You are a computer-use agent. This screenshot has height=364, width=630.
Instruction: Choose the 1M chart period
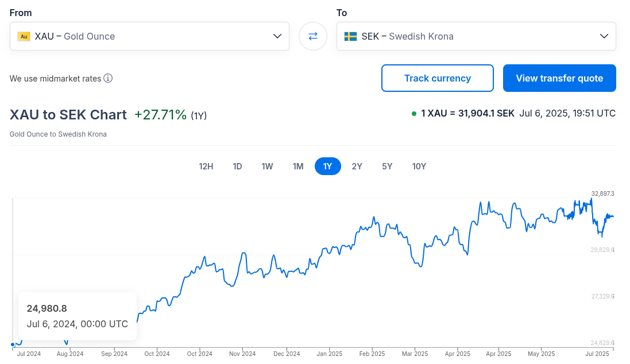(298, 166)
